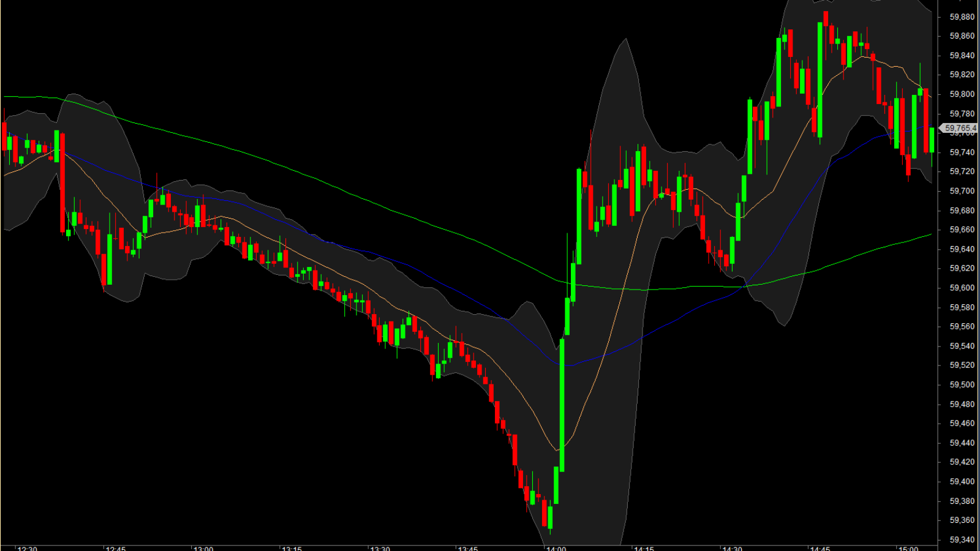Click the 14:00 label on time axis
The image size is (980, 551).
click(x=556, y=549)
